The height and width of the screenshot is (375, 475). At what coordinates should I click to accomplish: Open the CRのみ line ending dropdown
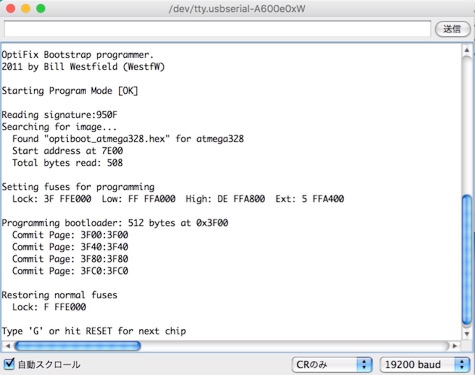332,364
